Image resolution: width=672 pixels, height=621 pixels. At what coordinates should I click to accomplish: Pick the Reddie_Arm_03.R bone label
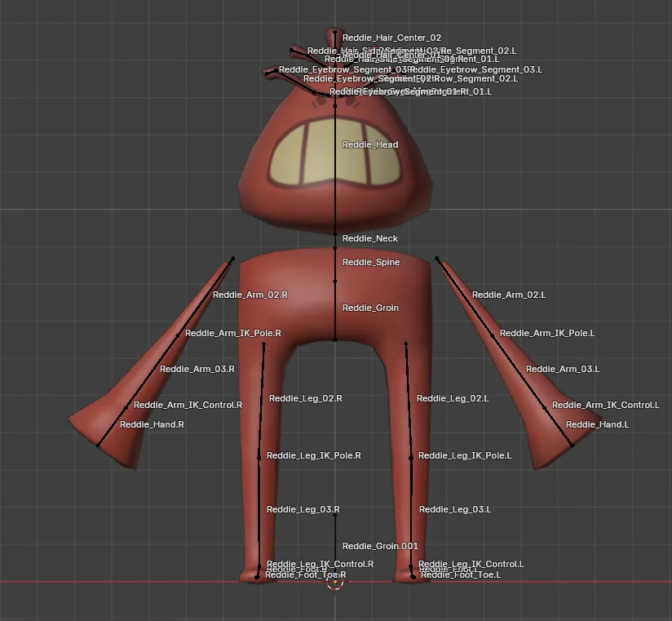pyautogui.click(x=197, y=370)
